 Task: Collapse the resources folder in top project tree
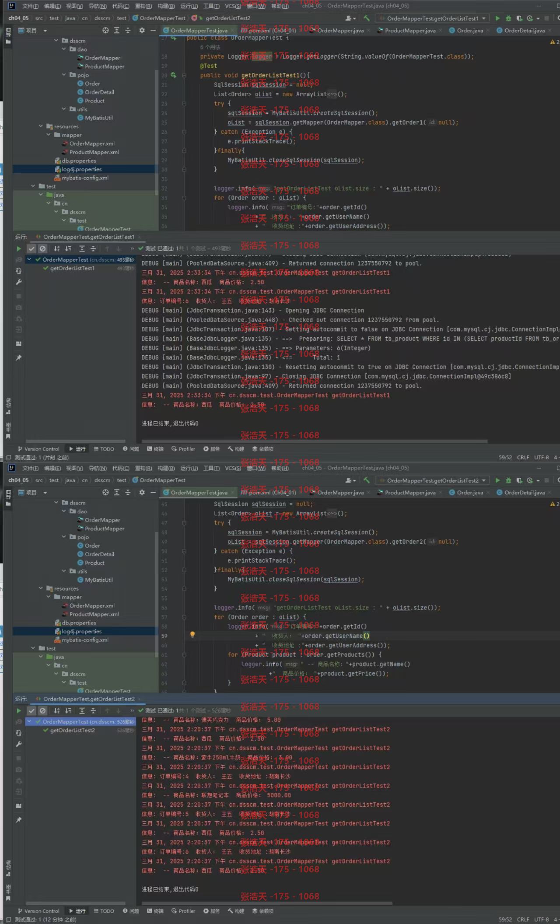point(41,126)
